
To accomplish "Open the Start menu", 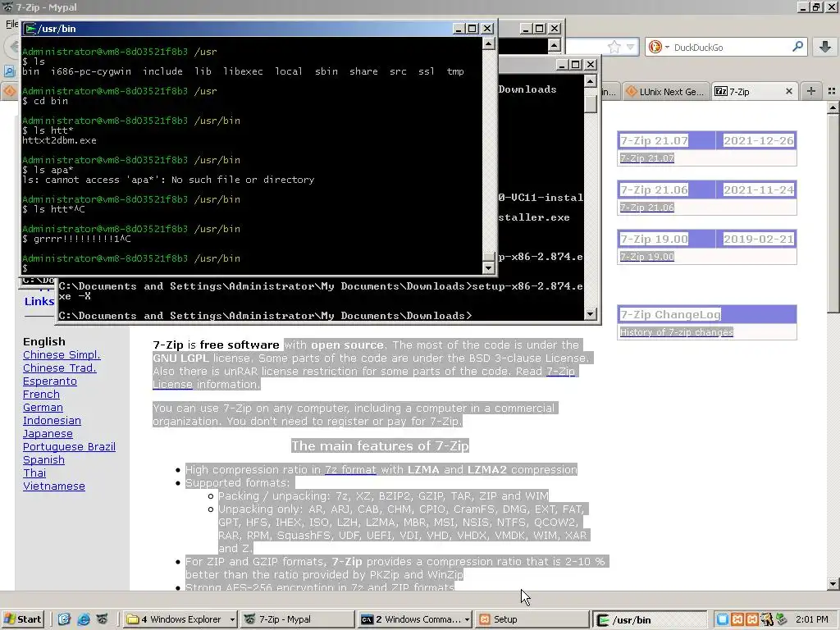I will click(x=23, y=619).
